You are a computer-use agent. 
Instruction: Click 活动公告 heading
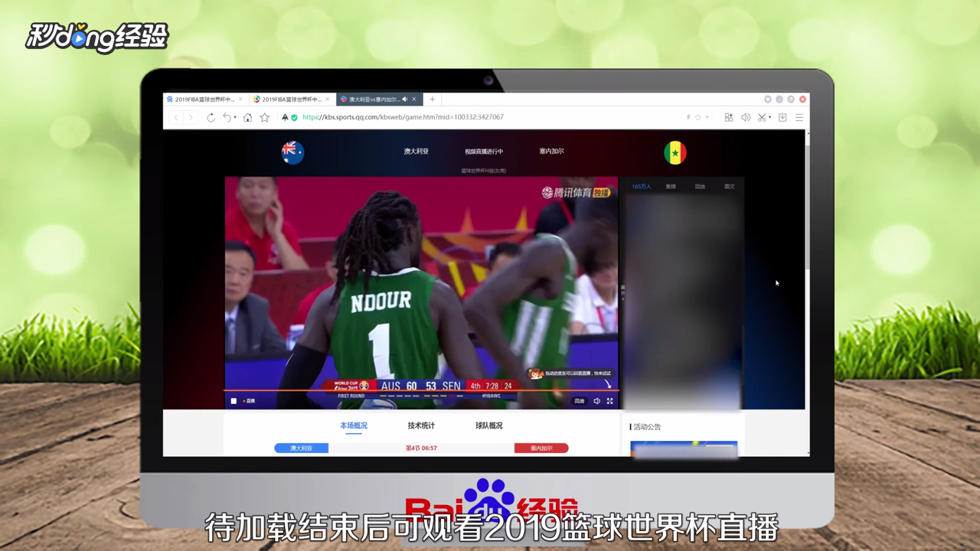(x=647, y=427)
